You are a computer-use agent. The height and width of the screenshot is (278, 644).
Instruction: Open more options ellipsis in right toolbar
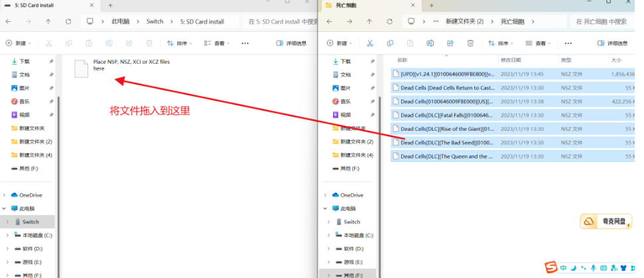pos(568,43)
